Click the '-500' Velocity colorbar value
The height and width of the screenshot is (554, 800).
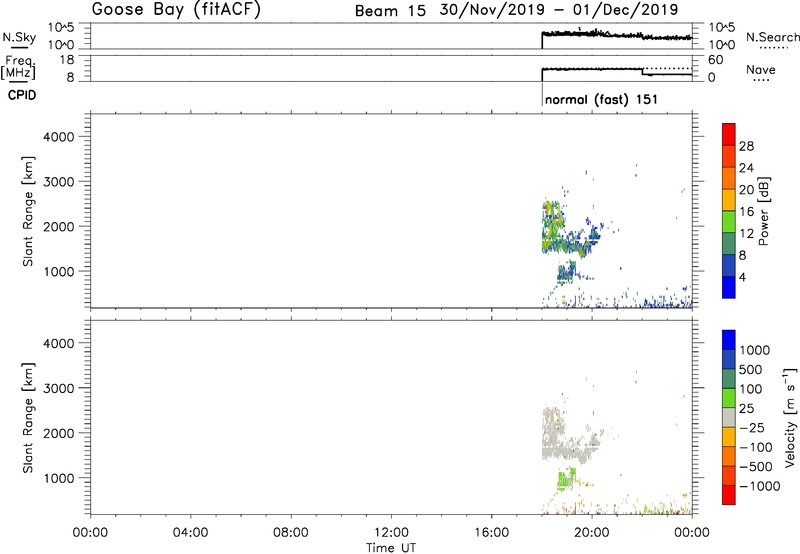(x=755, y=467)
